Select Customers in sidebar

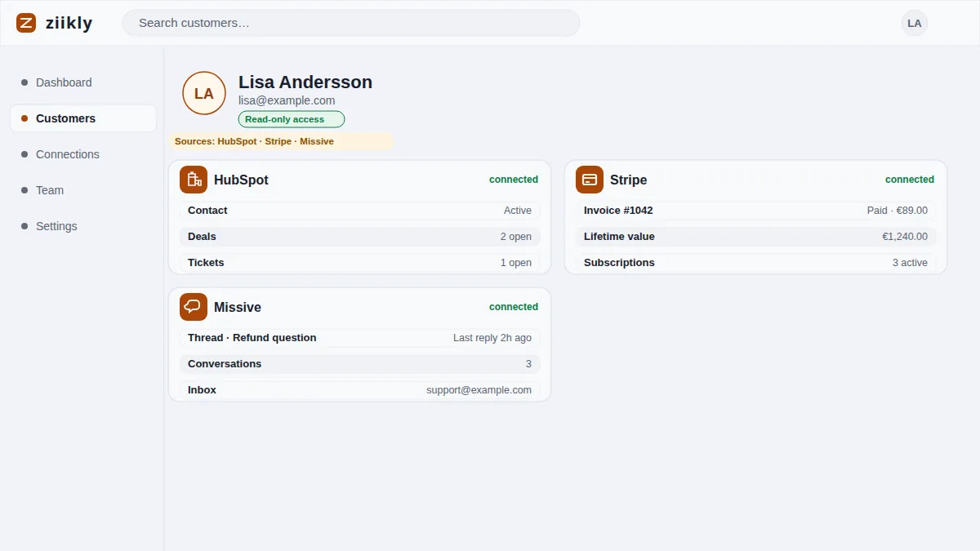pyautogui.click(x=83, y=118)
